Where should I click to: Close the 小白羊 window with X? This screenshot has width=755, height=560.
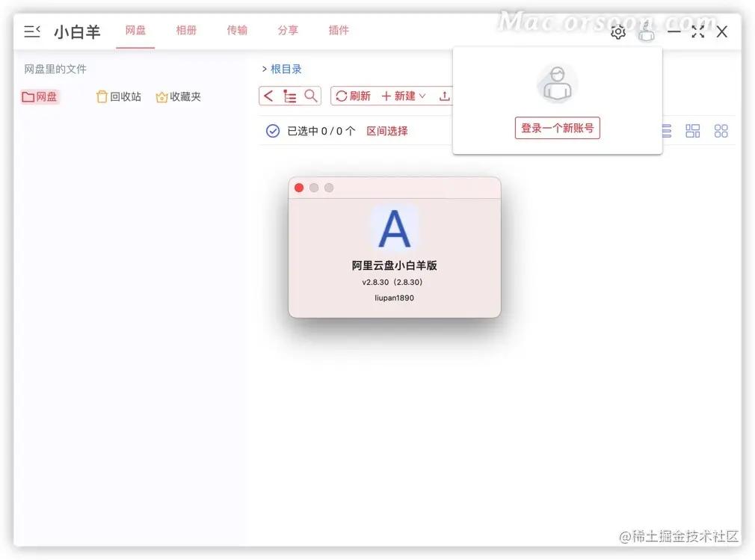722,32
